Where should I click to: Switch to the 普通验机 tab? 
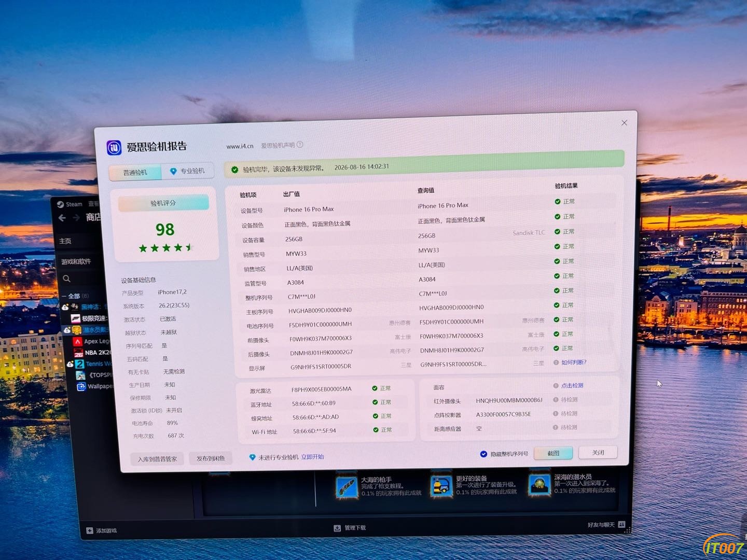click(135, 173)
